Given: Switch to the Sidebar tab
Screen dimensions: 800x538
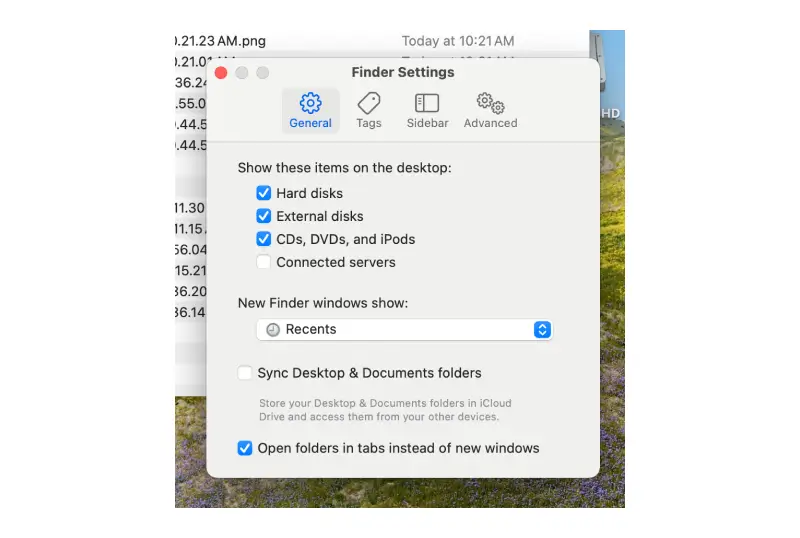Looking at the screenshot, I should [427, 110].
